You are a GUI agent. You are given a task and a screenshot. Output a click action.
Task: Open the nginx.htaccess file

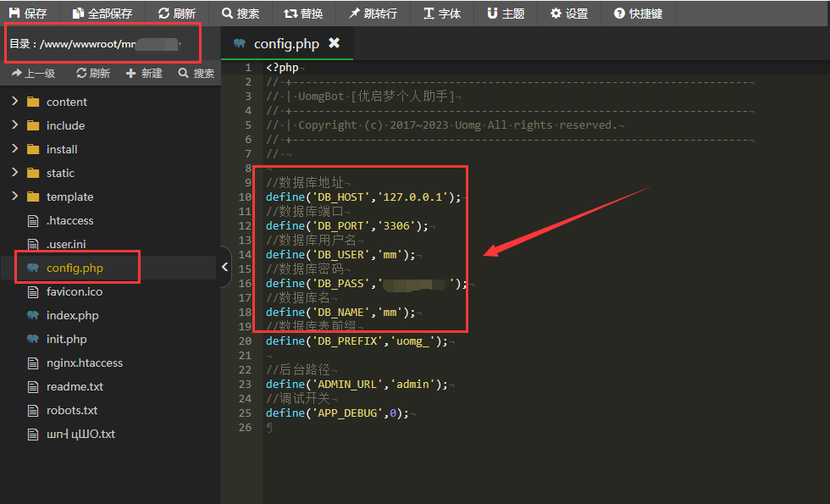(84, 363)
